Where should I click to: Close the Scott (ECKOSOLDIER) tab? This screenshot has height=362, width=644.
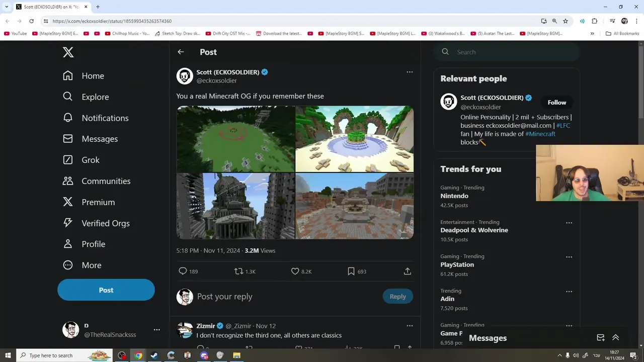[86, 7]
